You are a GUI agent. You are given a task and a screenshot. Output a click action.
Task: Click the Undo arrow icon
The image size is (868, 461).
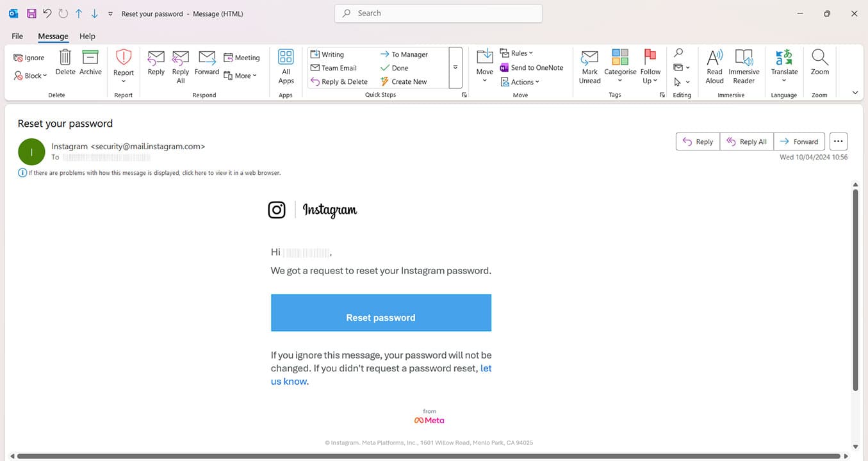point(47,13)
